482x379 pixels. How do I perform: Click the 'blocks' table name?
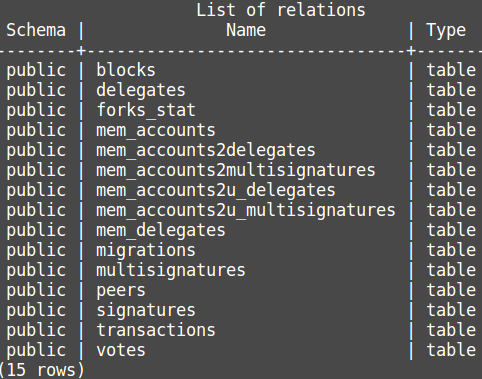click(126, 70)
